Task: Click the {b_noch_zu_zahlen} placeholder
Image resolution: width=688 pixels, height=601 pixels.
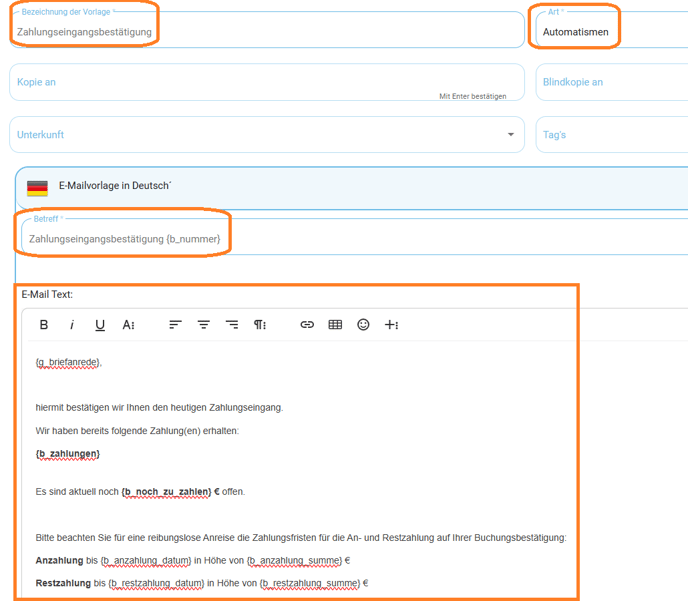Action: point(166,492)
